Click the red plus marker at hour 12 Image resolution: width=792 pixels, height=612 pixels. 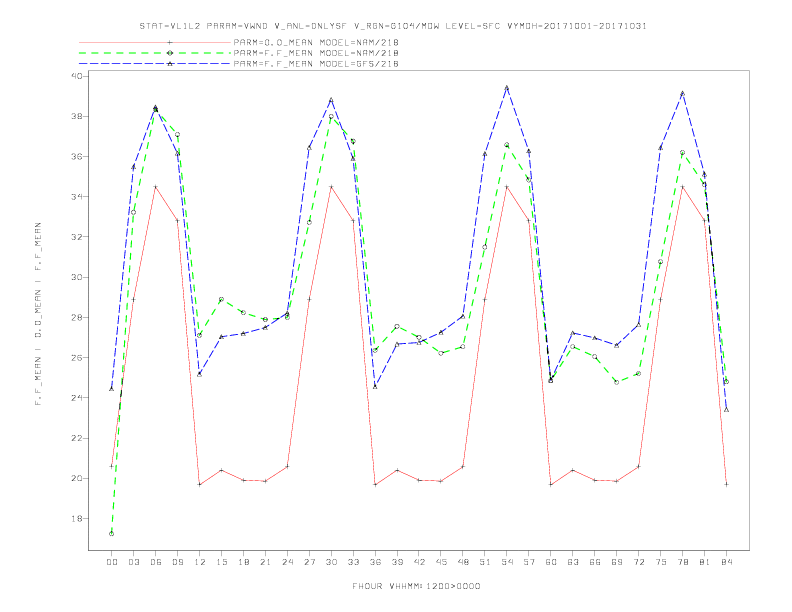pyautogui.click(x=200, y=485)
